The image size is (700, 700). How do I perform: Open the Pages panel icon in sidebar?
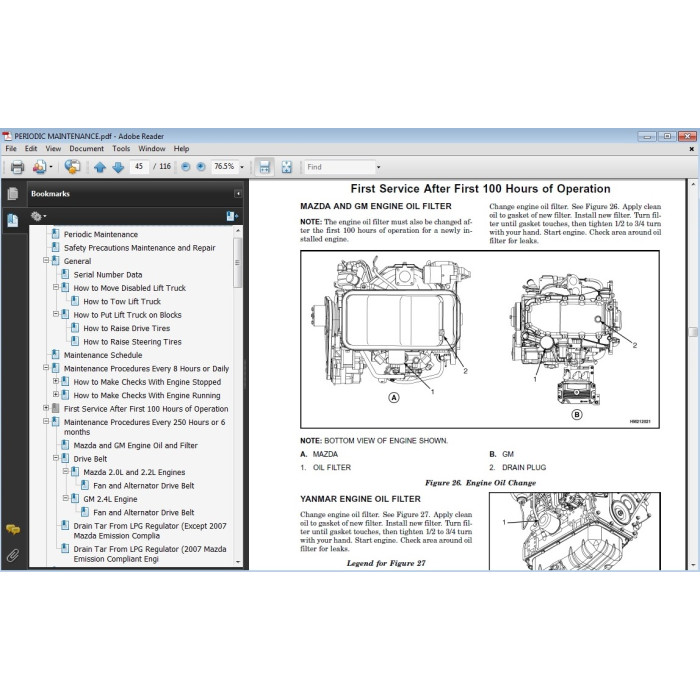tap(12, 193)
